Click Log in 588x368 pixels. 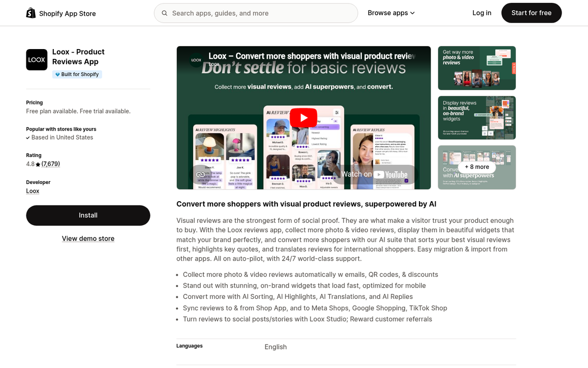click(482, 13)
